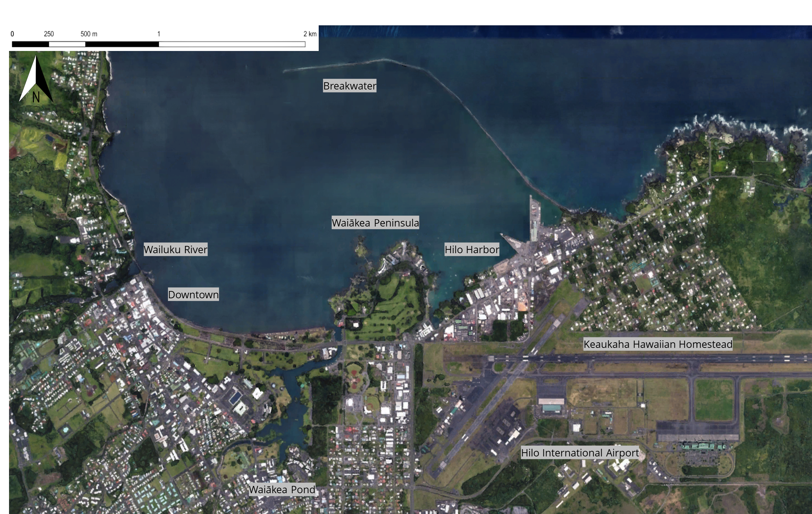
Task: Select the Wailuku River label
Action: tap(176, 249)
